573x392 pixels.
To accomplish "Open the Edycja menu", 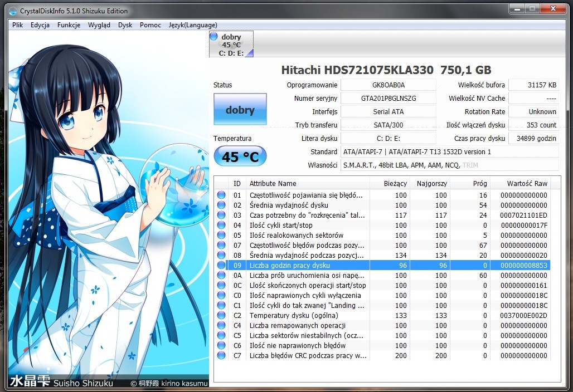I will (x=40, y=25).
